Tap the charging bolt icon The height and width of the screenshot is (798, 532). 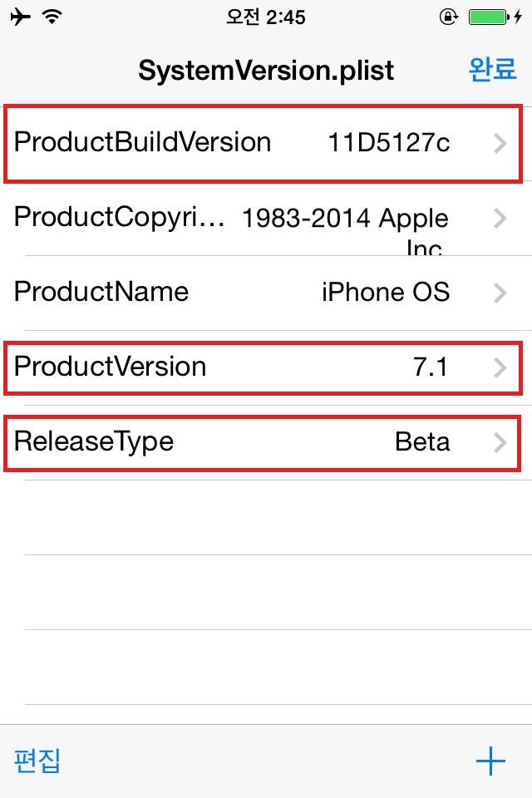[x=518, y=17]
